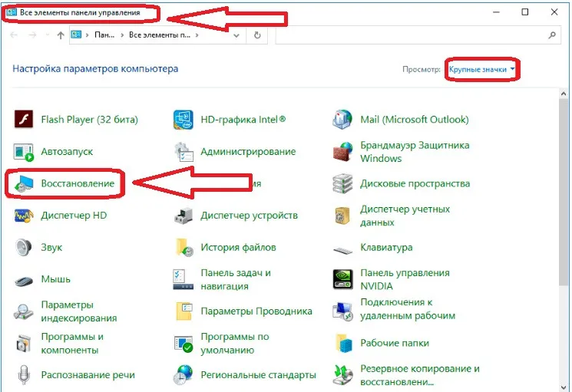Open the HD-графика Intel icon
The width and height of the screenshot is (572, 392).
pos(184,120)
